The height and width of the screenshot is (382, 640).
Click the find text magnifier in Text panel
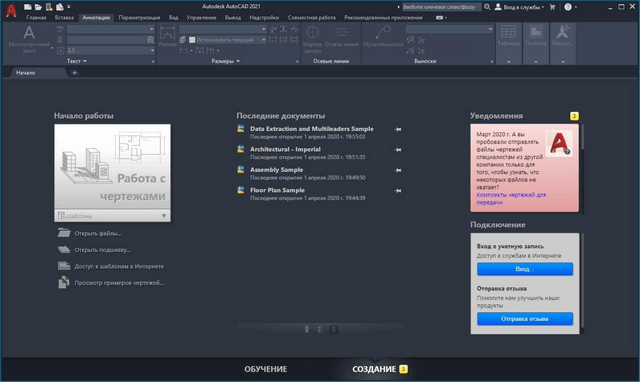tap(151, 40)
